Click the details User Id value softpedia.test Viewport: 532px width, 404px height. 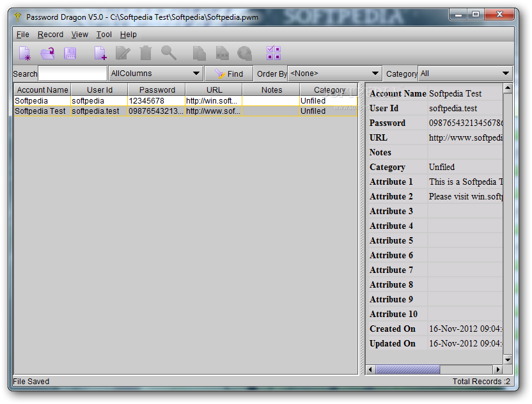[x=453, y=108]
